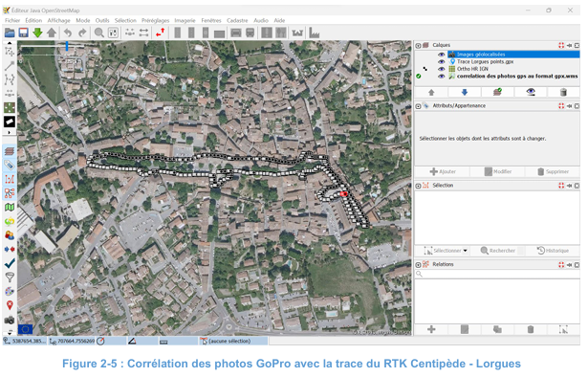Hide the Images géolocalisées layer with eye
This screenshot has width=588, height=377.
[x=442, y=55]
